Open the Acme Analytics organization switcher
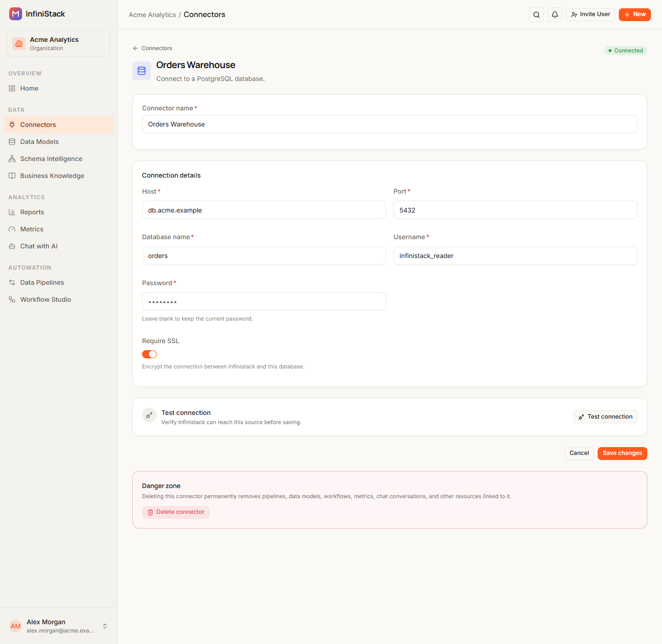Image resolution: width=662 pixels, height=644 pixels. (58, 44)
